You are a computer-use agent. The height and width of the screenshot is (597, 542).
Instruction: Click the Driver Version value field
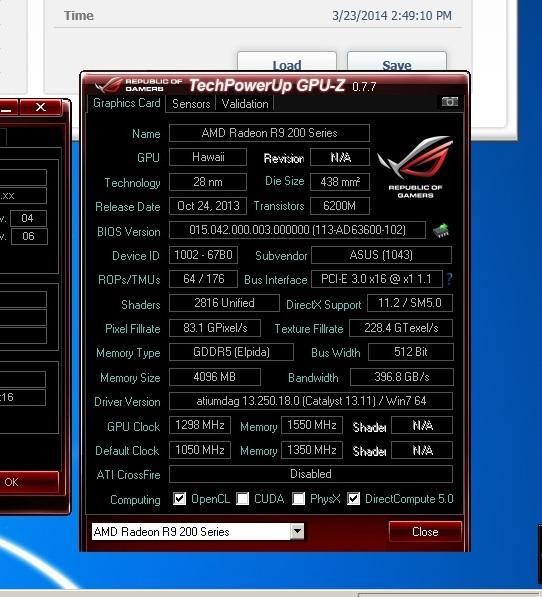pyautogui.click(x=311, y=401)
